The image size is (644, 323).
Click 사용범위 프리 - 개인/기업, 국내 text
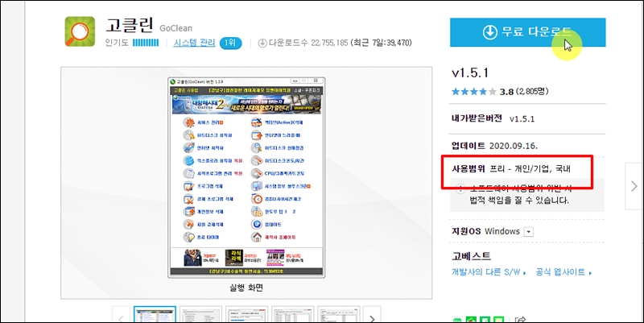pos(511,168)
